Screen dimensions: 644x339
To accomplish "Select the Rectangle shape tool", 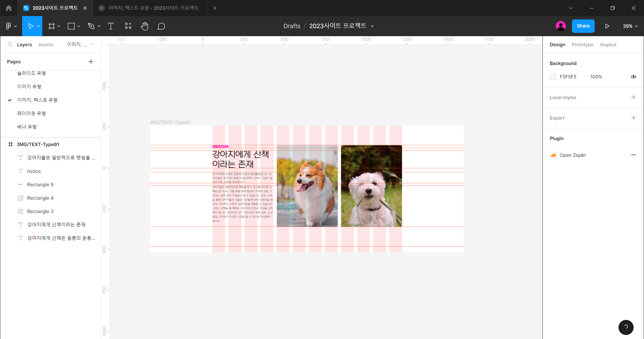I will click(71, 26).
